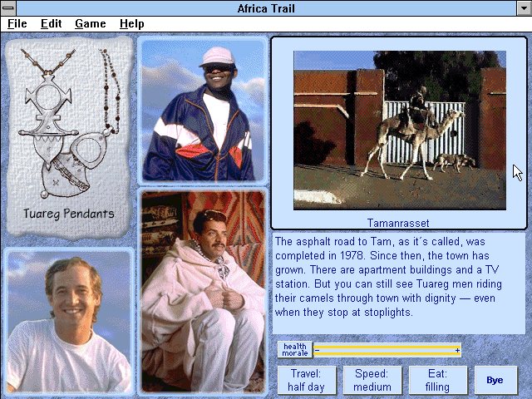Click the yellow health status bar
The width and height of the screenshot is (532, 399).
click(x=387, y=347)
